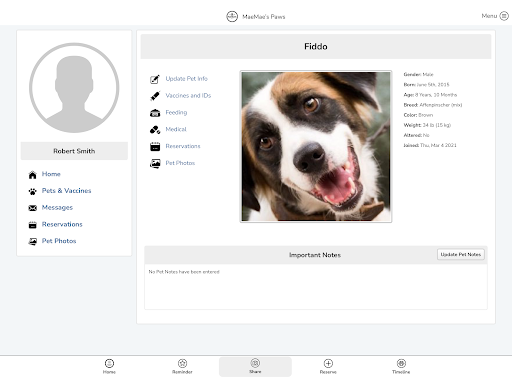This screenshot has width=512, height=384.
Task: Follow the sidebar Reservations link
Action: (x=62, y=224)
